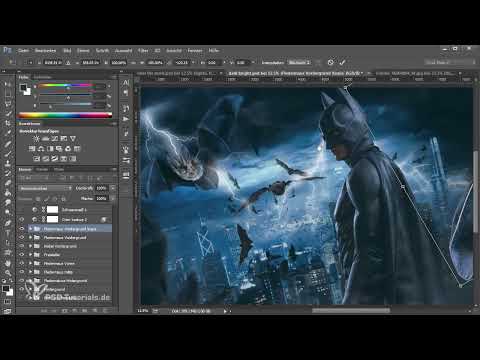Click the Photoshop Ps logo icon

7,50
